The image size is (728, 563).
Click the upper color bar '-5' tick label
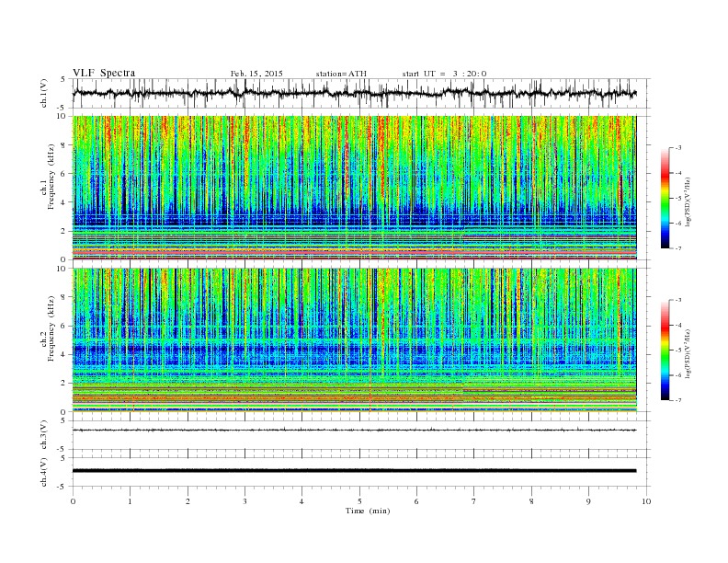click(x=678, y=199)
